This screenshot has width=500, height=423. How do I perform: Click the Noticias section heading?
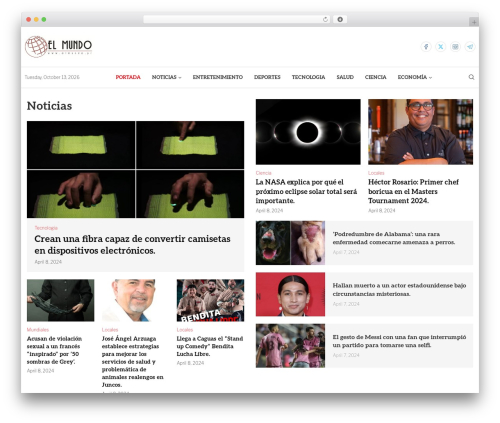(x=49, y=106)
